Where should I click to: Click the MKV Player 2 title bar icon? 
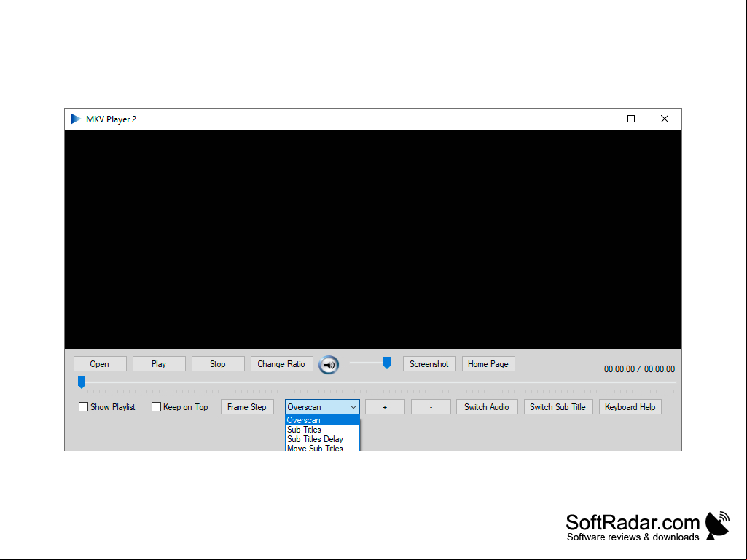coord(75,119)
